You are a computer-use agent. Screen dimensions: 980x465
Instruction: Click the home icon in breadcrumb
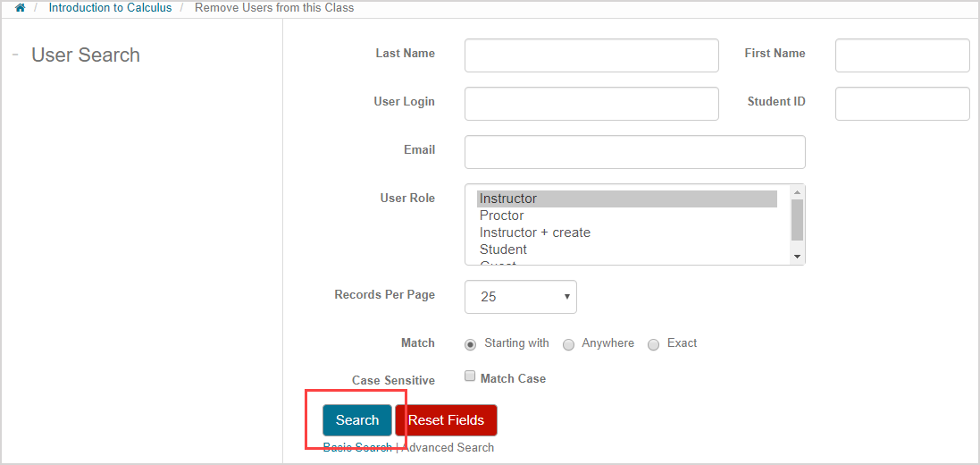(21, 8)
